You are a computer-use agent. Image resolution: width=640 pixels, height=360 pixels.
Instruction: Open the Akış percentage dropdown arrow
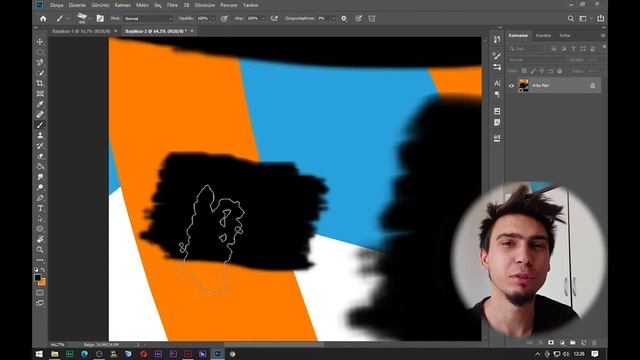click(263, 18)
